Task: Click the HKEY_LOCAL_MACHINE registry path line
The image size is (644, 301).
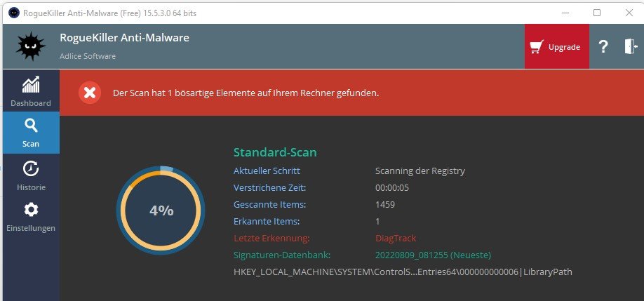Action: [x=403, y=272]
